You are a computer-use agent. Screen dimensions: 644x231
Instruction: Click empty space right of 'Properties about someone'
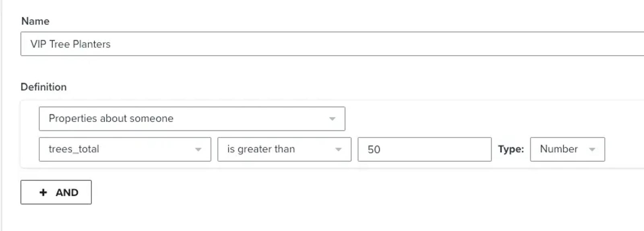point(483,119)
